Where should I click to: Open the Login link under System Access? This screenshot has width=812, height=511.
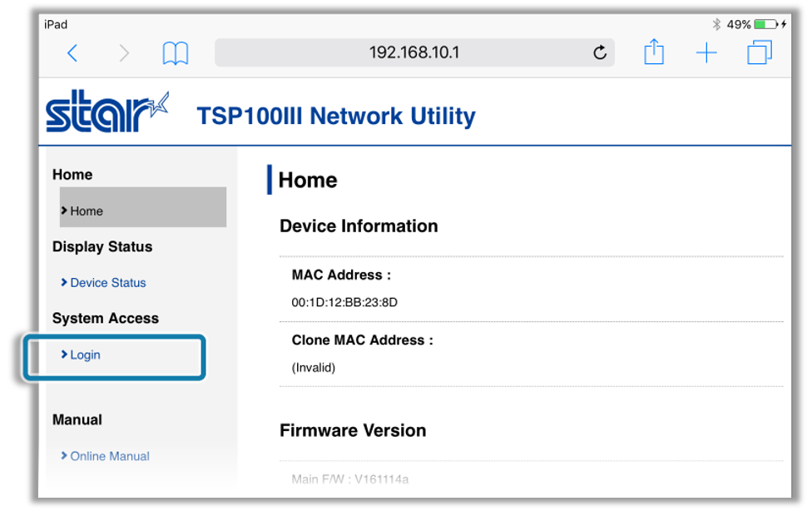pos(85,355)
